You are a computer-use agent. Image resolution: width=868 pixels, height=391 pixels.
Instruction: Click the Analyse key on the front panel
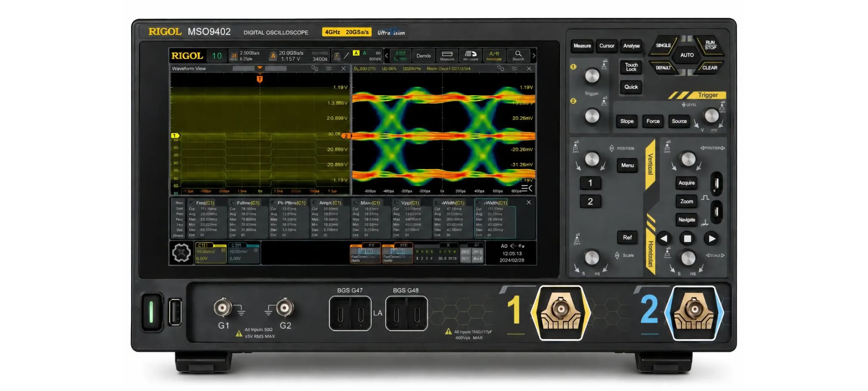click(631, 46)
